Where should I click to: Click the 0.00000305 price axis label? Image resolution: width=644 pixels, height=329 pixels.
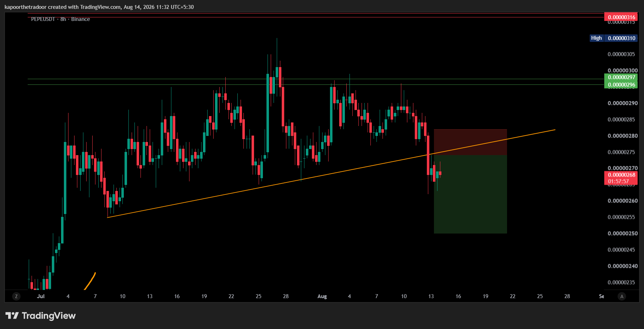pos(621,54)
